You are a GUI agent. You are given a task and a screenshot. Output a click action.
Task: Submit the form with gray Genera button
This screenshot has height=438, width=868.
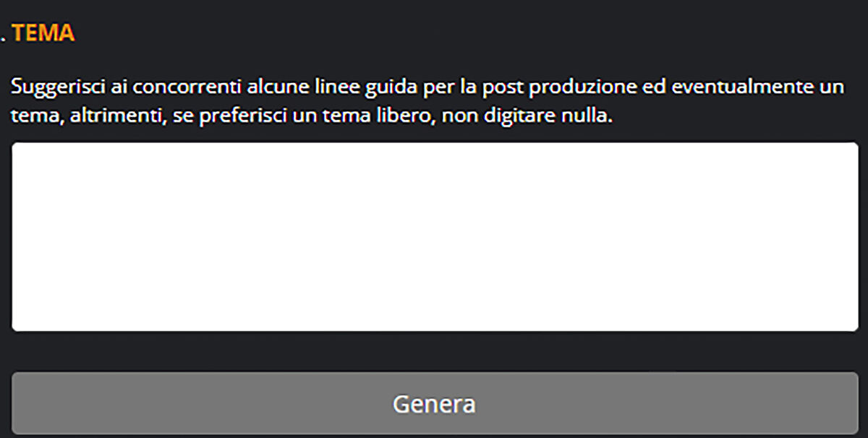(434, 403)
